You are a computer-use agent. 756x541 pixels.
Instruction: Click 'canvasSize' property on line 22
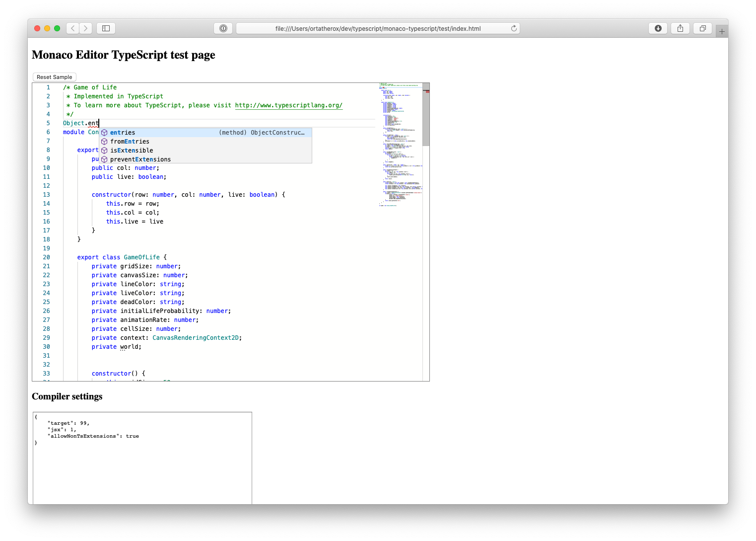(x=138, y=275)
